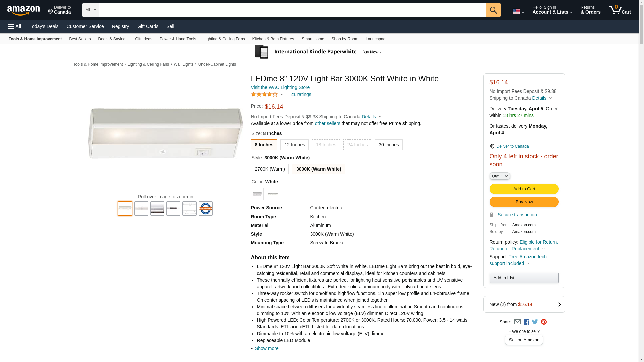The image size is (644, 362).
Task: Select the last product thumbnail with badge
Action: pos(205,208)
